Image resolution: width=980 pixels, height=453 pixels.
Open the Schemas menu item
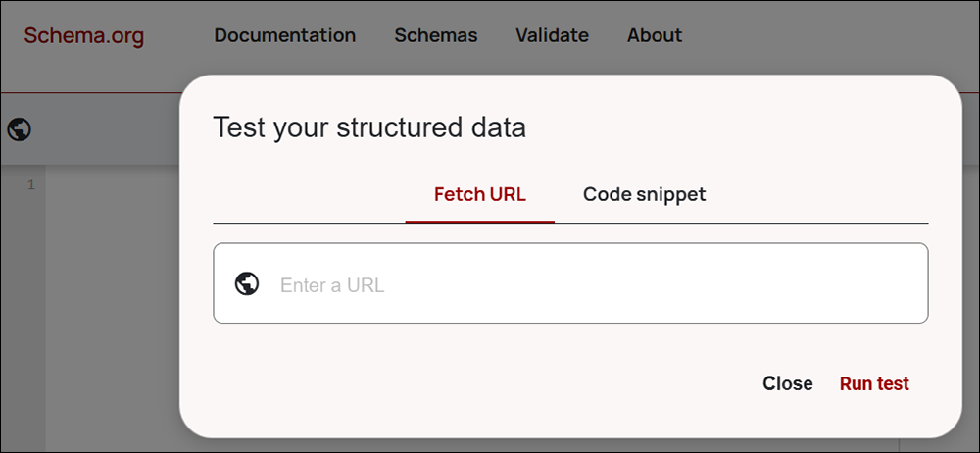click(x=436, y=35)
